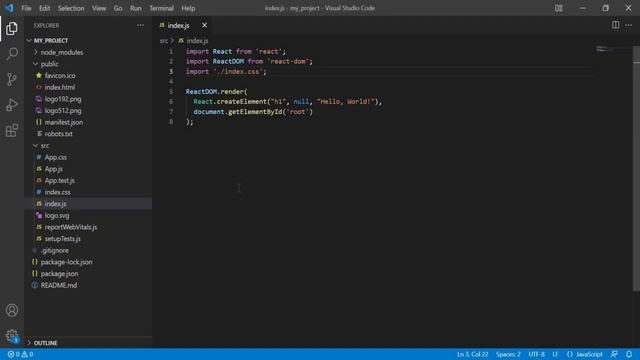Open logo192.png file
640x360 pixels.
point(88,99)
